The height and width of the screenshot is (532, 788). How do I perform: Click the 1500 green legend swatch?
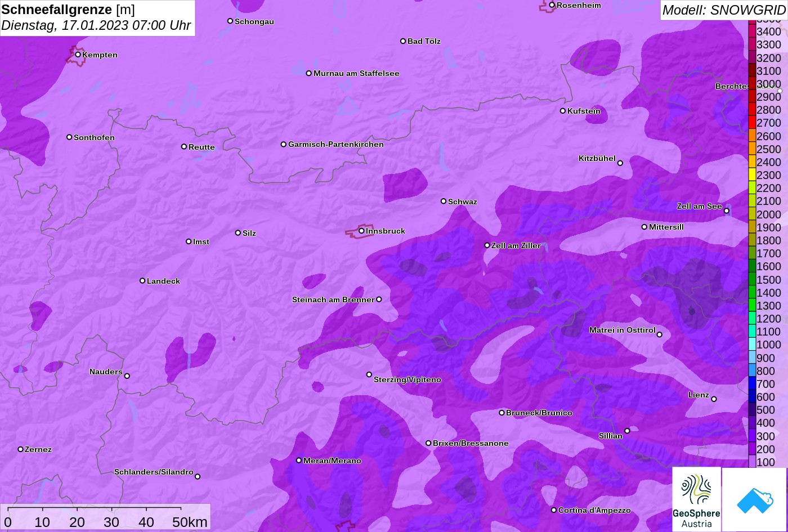(x=752, y=279)
